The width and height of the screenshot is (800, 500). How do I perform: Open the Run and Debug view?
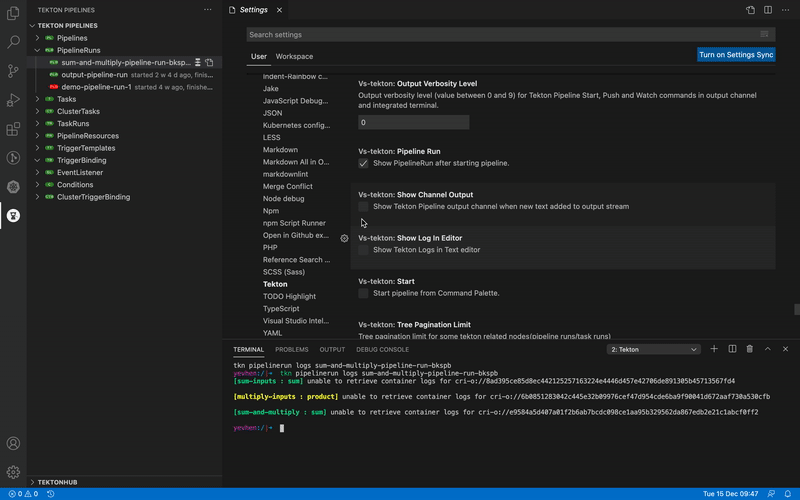coord(13,100)
